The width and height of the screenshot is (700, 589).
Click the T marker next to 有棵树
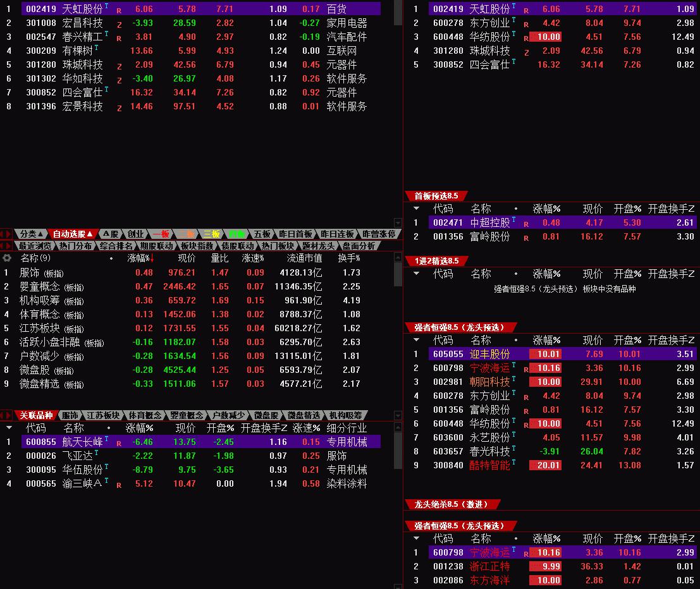96,47
